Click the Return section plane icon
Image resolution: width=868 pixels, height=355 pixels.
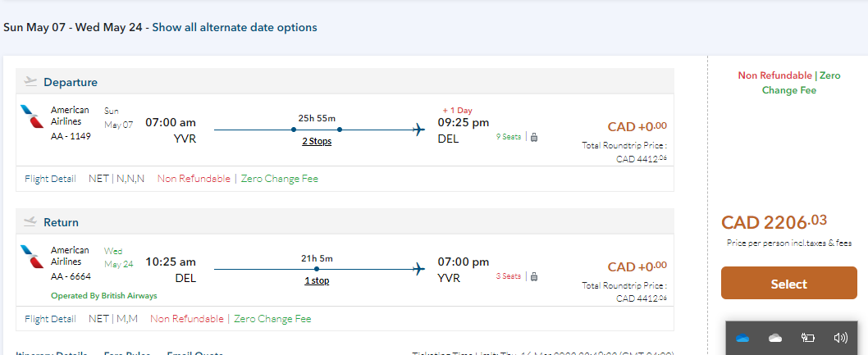[31, 221]
